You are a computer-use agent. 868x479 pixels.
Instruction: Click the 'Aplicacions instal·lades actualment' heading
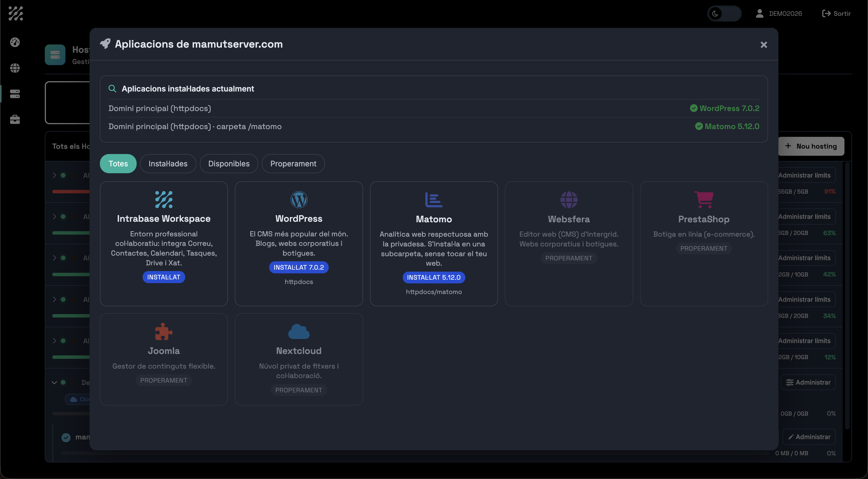(188, 89)
